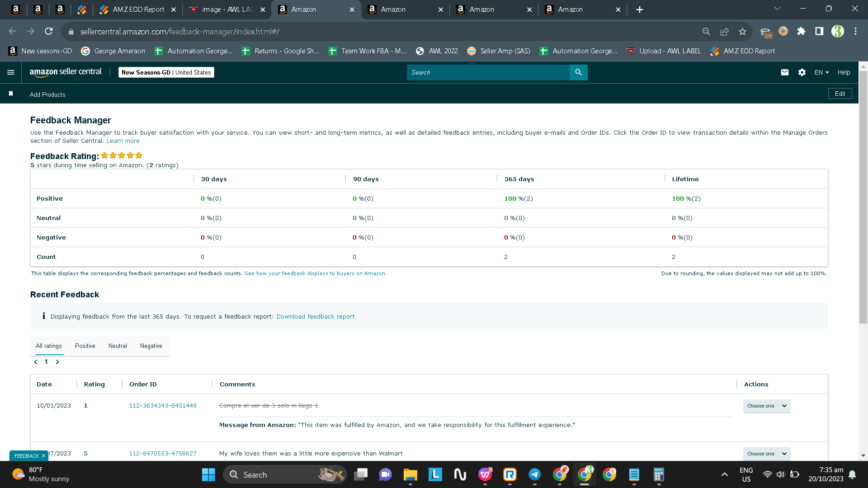The width and height of the screenshot is (868, 488).
Task: Open the taskbar clock and date
Action: tap(826, 474)
